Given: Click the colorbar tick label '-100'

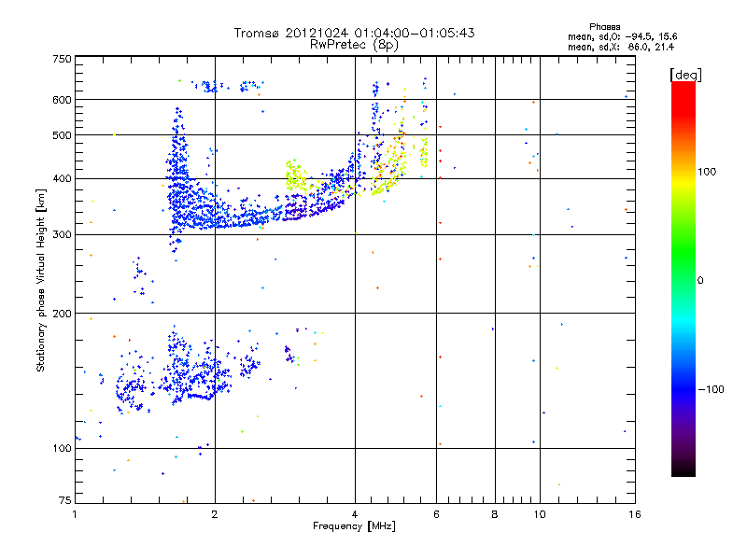Looking at the screenshot, I should pyautogui.click(x=712, y=389).
